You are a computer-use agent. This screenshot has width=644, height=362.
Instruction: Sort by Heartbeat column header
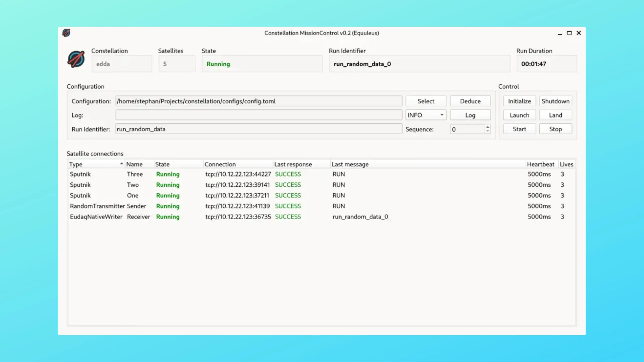coord(542,164)
